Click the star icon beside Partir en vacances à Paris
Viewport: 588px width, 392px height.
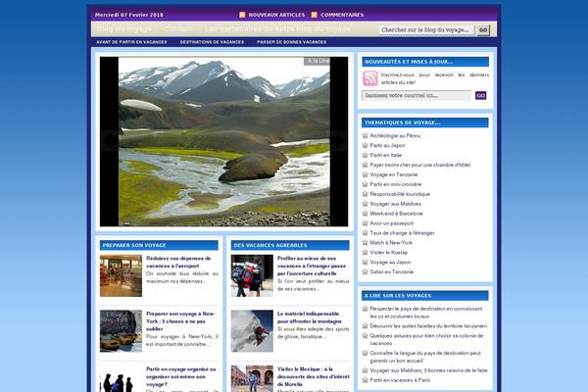click(x=366, y=379)
